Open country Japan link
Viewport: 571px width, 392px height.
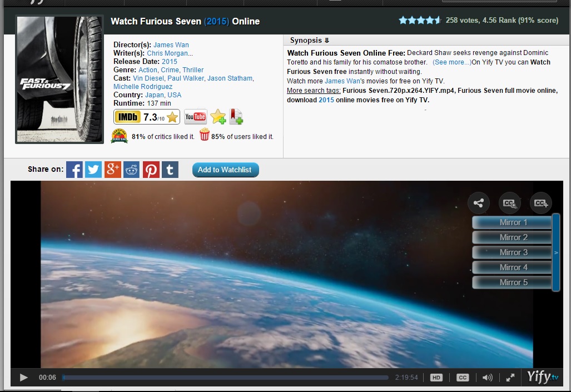[155, 95]
